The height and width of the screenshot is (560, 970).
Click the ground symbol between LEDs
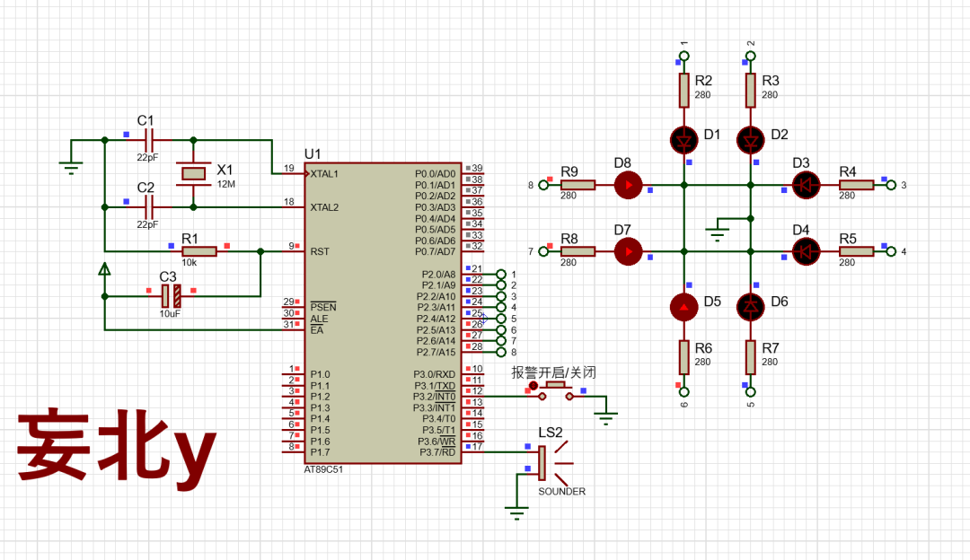pyautogui.click(x=718, y=233)
